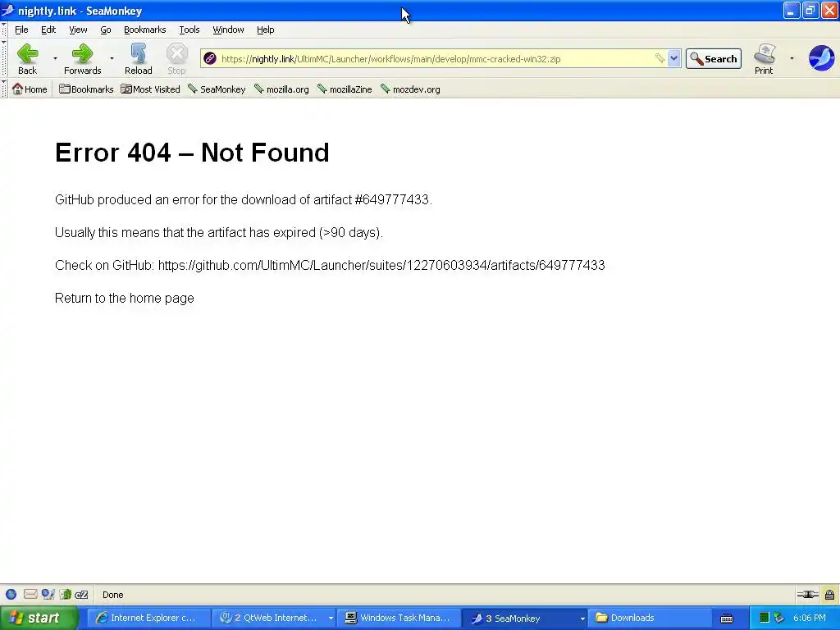Collapse the personal toolbar grippy handle

[4, 89]
